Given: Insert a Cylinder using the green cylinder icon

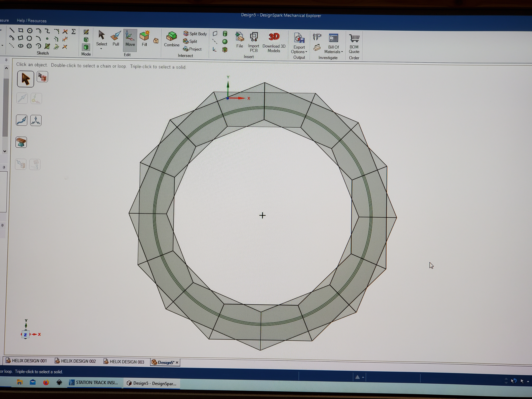Looking at the screenshot, I should 225,34.
